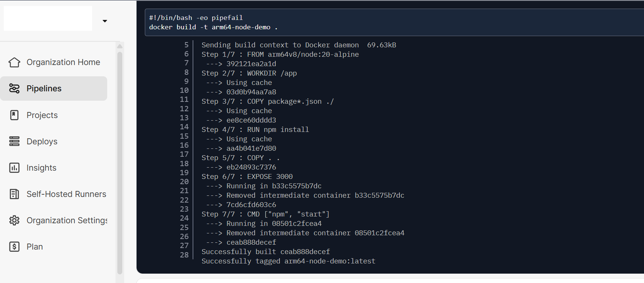Click the Pipelines branch icon
This screenshot has width=644, height=283.
click(x=14, y=88)
